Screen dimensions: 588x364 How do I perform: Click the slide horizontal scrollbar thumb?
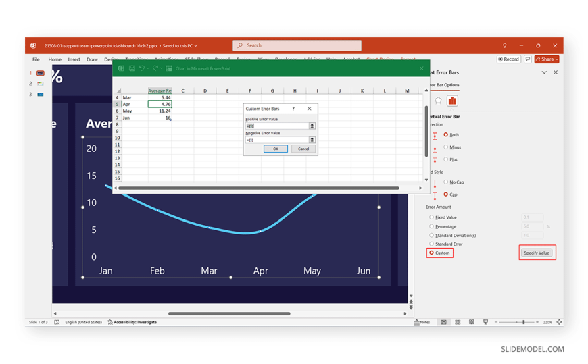[x=229, y=313]
